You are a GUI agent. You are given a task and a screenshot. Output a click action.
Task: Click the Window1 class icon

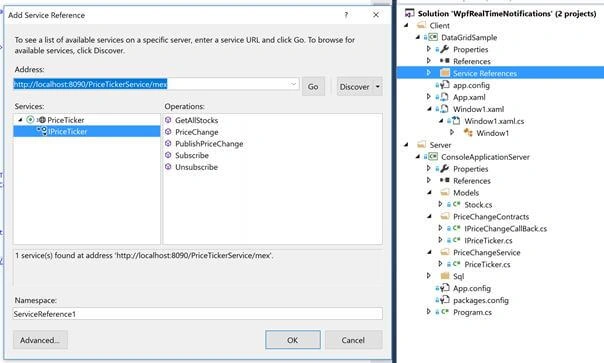tap(468, 133)
